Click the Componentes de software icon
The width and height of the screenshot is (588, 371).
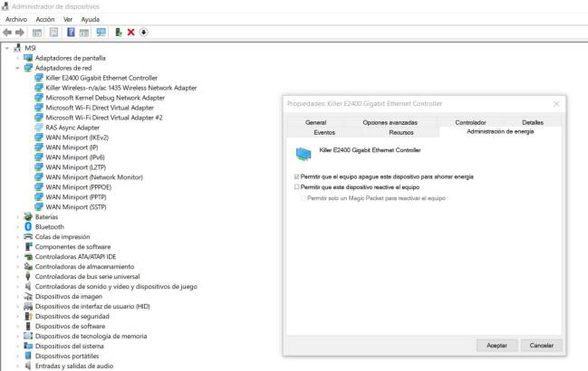(x=28, y=247)
